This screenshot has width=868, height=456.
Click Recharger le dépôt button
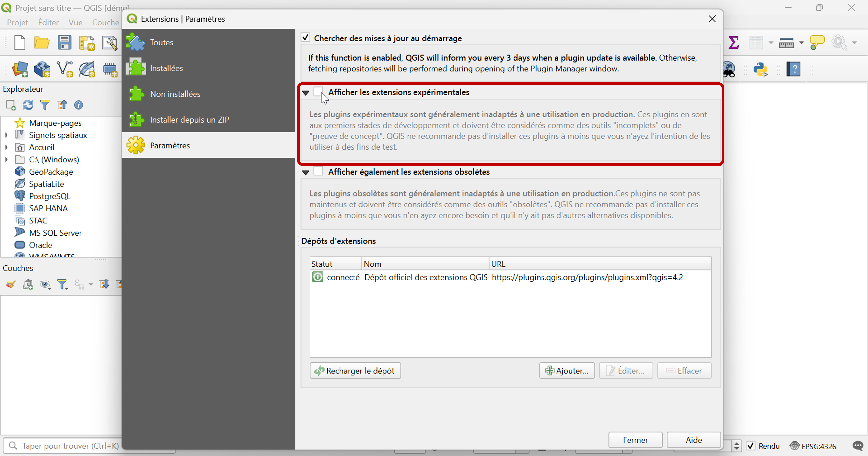pyautogui.click(x=355, y=370)
